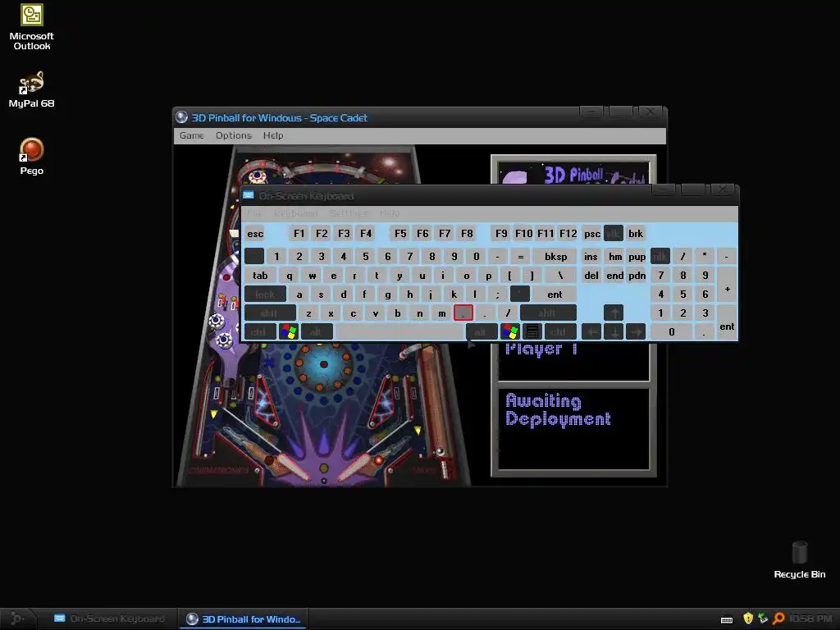
Task: Click the down arrow key
Action: pos(614,331)
